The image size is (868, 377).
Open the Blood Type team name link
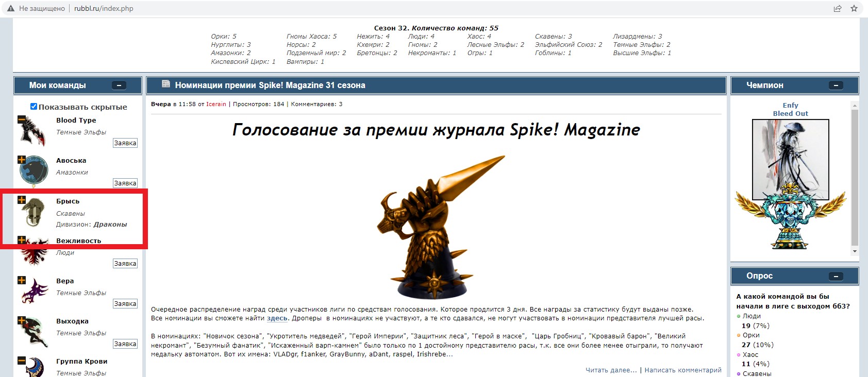point(76,120)
